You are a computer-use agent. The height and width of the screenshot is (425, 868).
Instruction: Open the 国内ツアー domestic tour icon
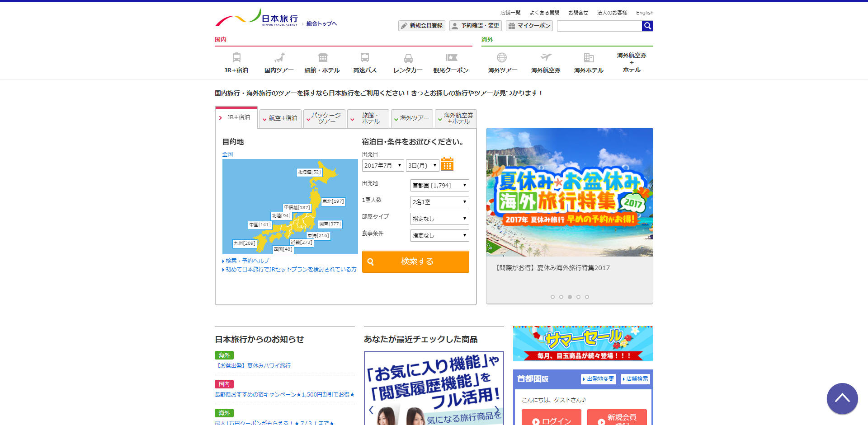point(279,62)
